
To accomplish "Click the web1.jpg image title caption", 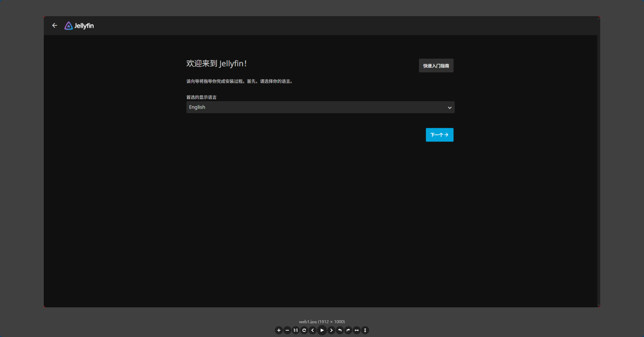I will [322, 321].
